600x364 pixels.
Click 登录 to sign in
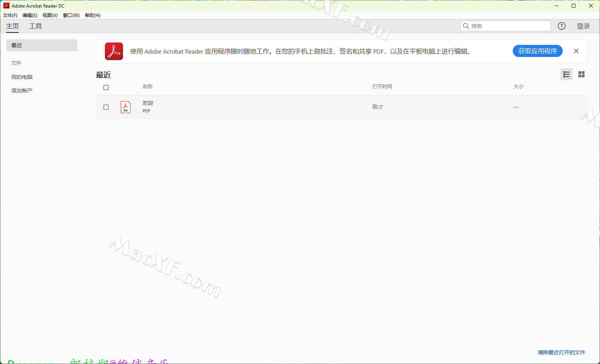point(583,26)
